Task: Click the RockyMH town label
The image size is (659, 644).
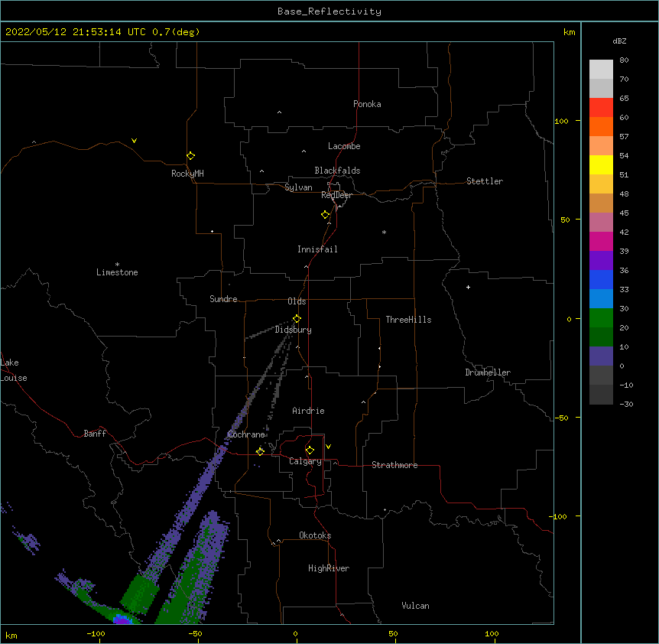Action: [187, 174]
